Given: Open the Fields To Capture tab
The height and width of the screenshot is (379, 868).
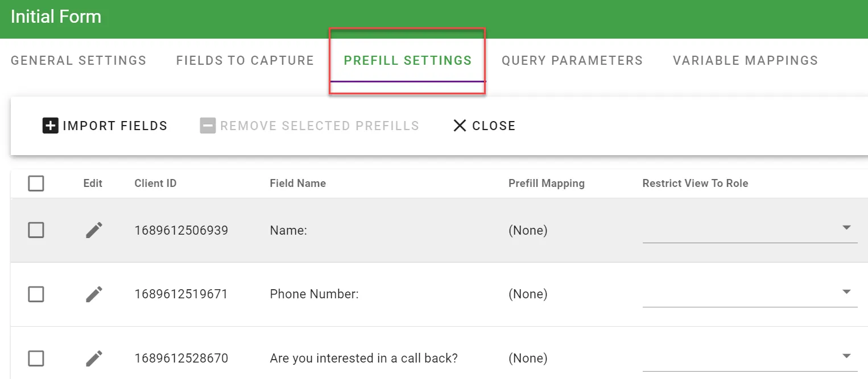Looking at the screenshot, I should [245, 60].
